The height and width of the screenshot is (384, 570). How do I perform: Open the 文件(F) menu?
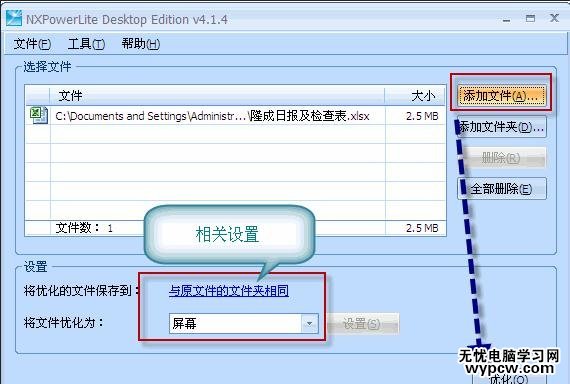(32, 44)
